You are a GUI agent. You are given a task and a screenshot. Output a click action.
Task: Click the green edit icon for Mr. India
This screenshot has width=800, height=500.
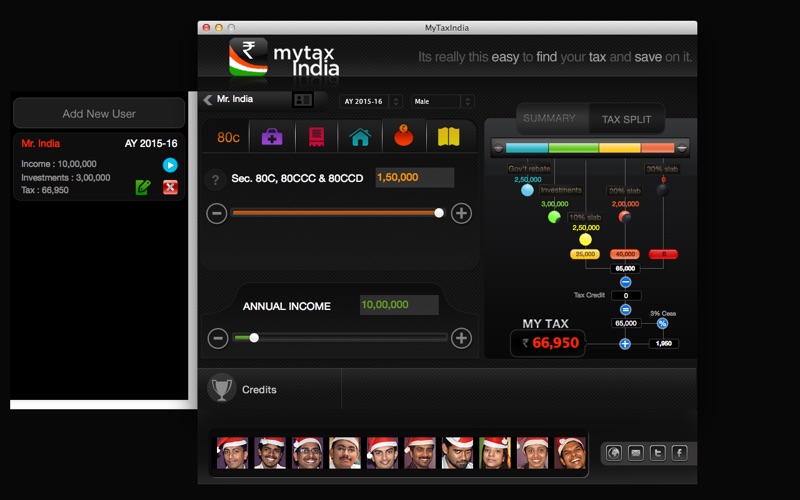pyautogui.click(x=143, y=187)
